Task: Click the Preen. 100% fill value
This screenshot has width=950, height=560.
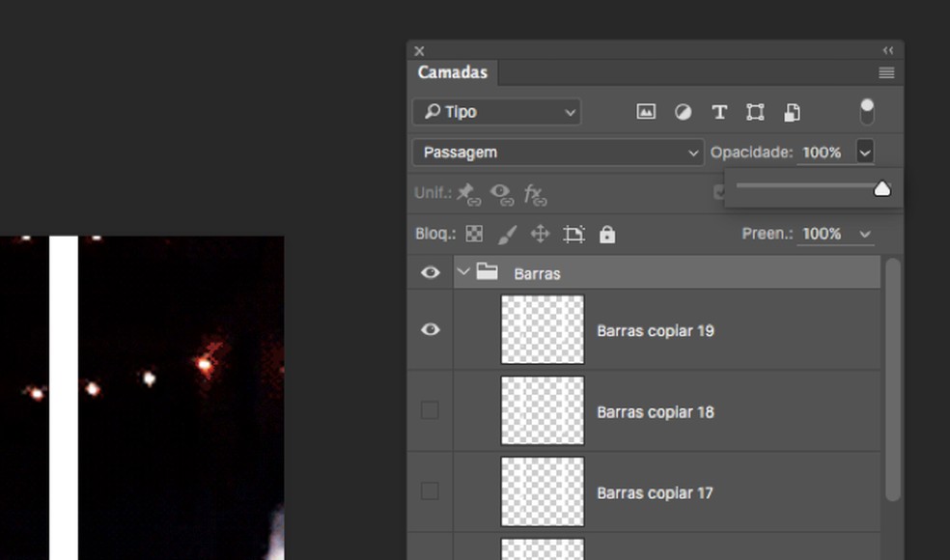Action: coord(822,234)
